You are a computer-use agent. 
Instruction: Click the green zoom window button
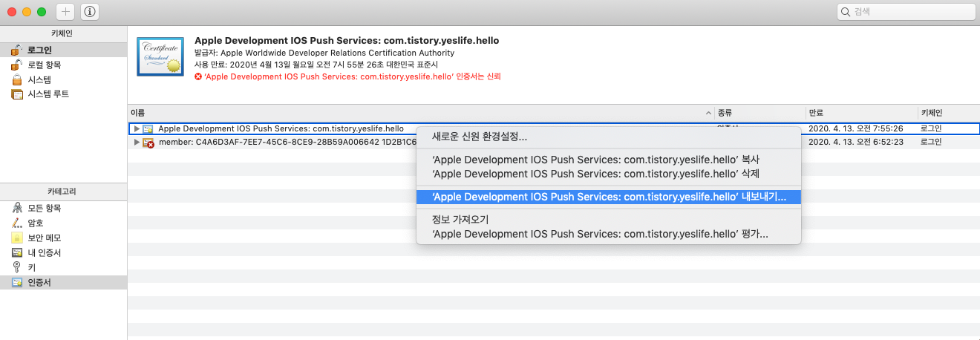tap(41, 12)
